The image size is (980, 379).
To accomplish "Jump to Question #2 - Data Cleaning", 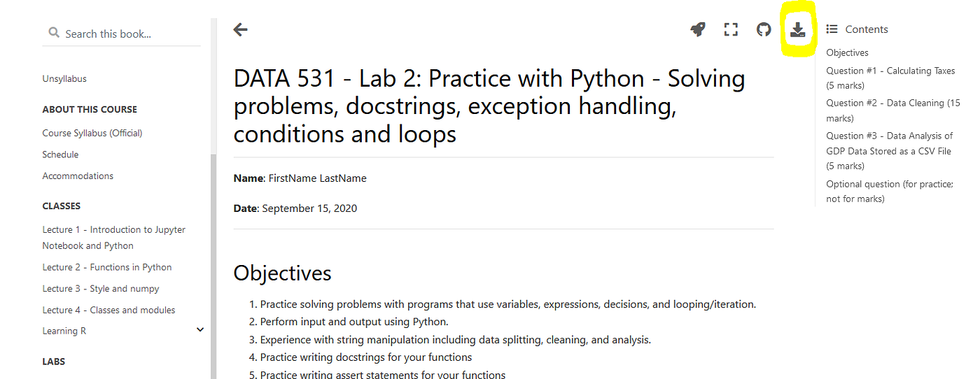I will pos(893,110).
